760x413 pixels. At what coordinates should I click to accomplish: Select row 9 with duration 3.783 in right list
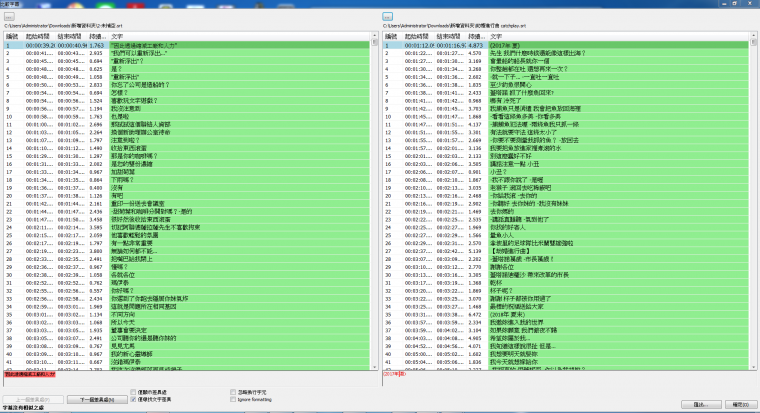point(566,109)
